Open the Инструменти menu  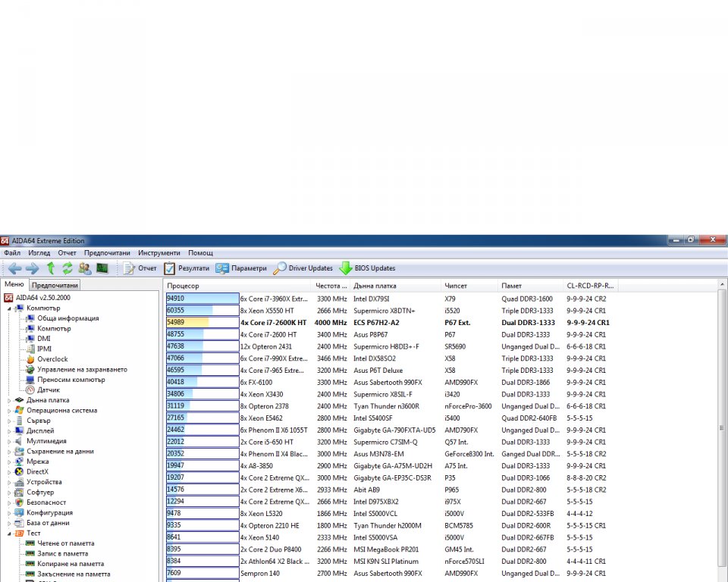(x=159, y=253)
